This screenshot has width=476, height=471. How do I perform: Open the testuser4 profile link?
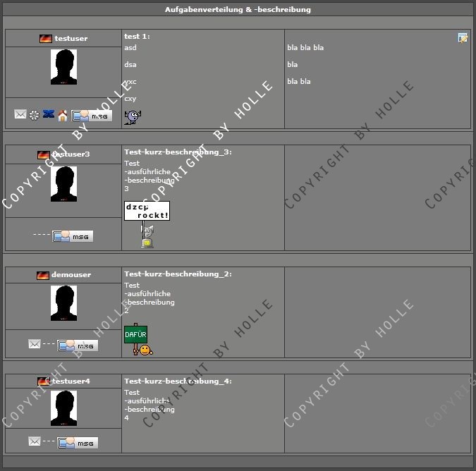71,381
